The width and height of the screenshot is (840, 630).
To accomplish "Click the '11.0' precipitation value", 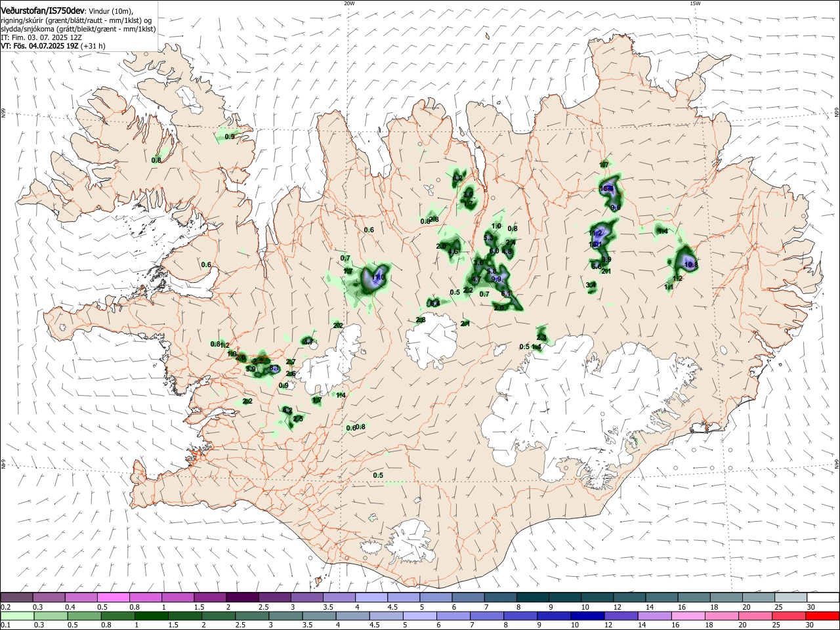I will coord(378,278).
